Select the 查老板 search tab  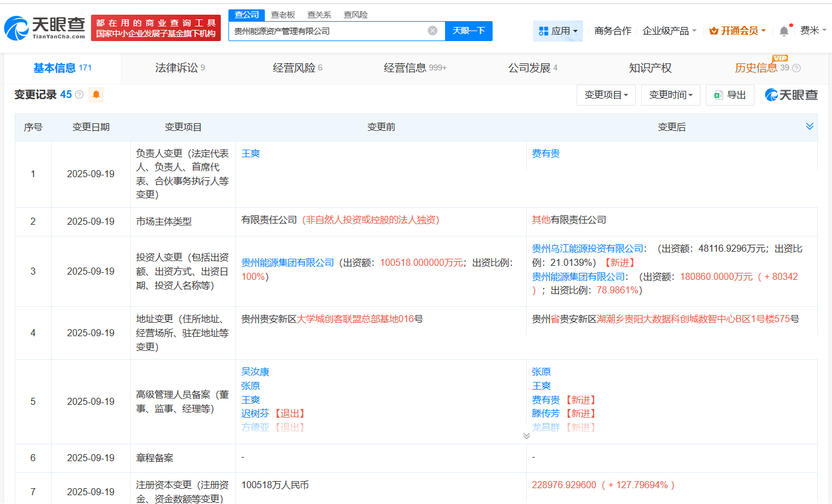click(x=283, y=14)
